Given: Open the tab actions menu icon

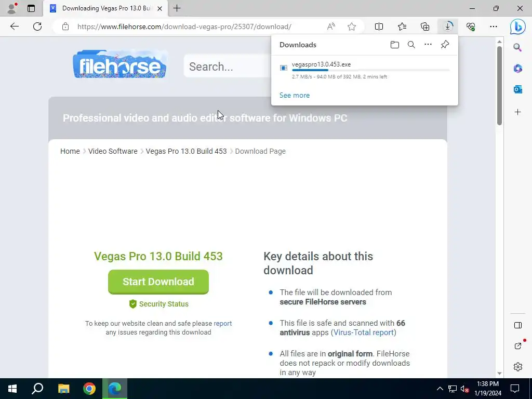Looking at the screenshot, I should [31, 8].
